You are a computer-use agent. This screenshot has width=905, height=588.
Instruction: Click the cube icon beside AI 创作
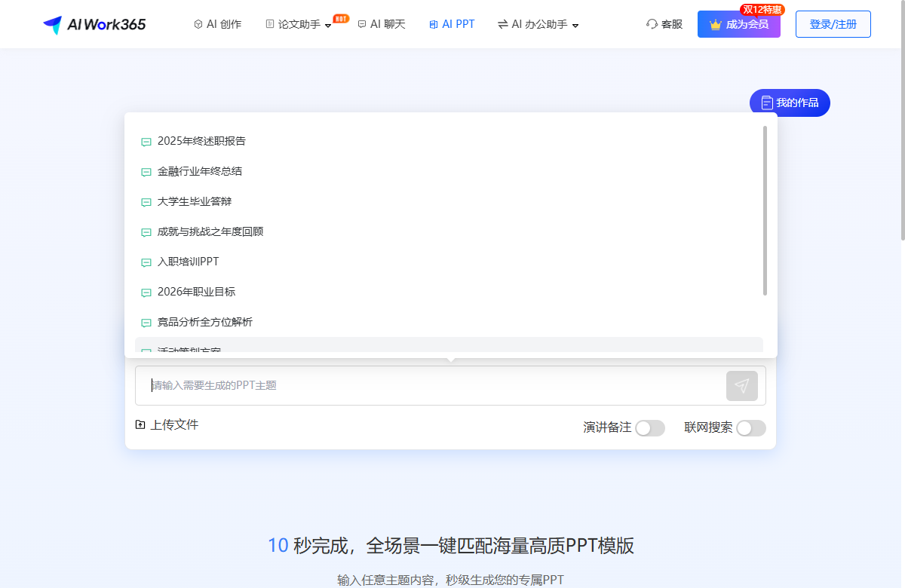point(198,23)
